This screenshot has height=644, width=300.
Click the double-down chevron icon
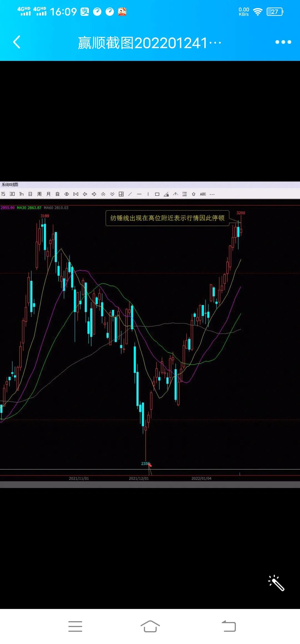[112, 194]
